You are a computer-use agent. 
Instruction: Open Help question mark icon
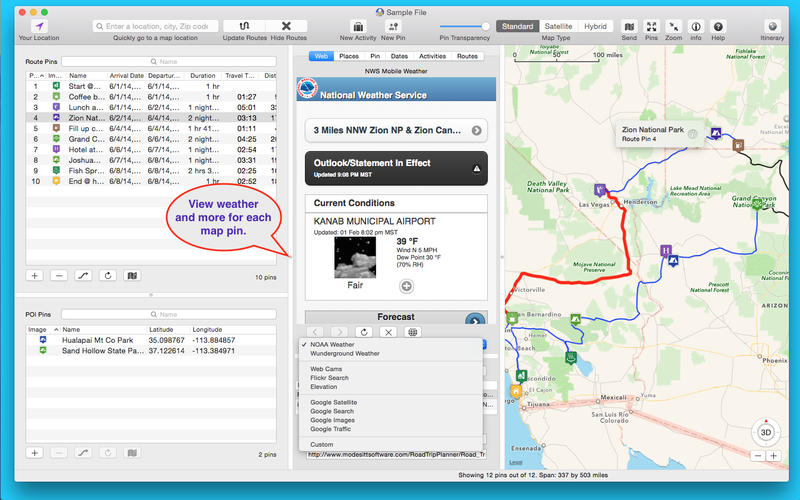click(718, 27)
